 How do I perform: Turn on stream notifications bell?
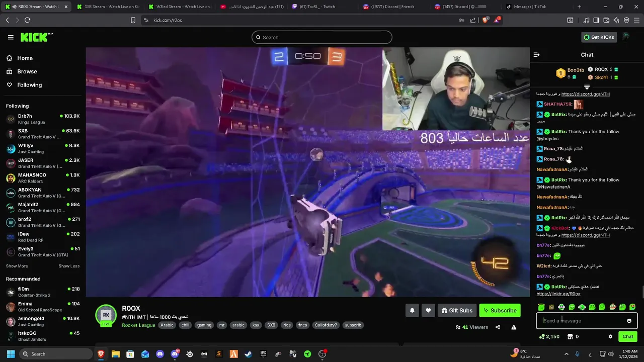click(412, 311)
